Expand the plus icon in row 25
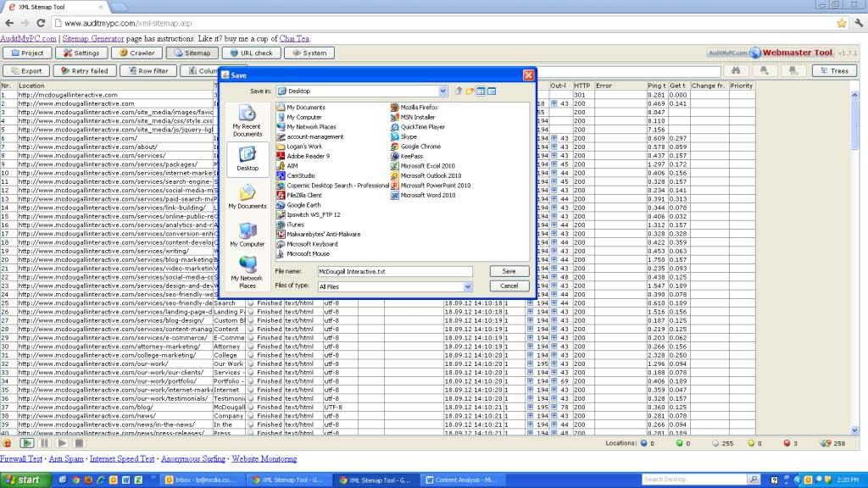This screenshot has width=868, height=488. pos(531,302)
